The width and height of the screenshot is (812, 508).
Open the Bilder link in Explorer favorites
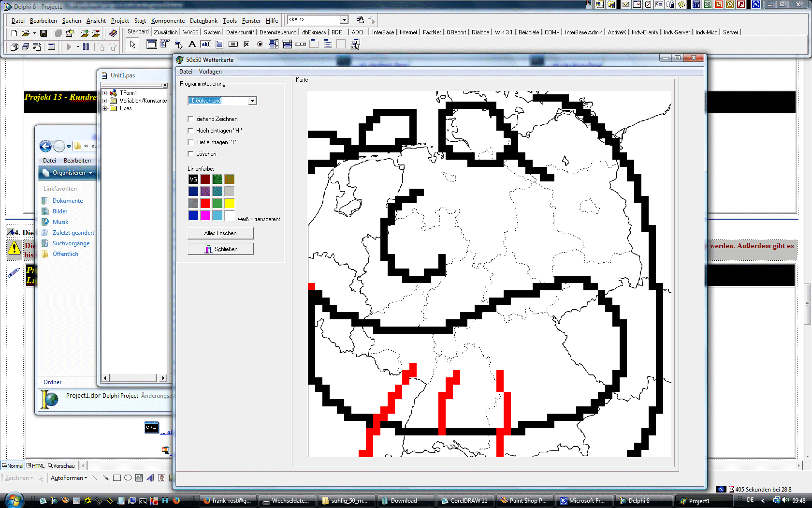click(x=60, y=211)
